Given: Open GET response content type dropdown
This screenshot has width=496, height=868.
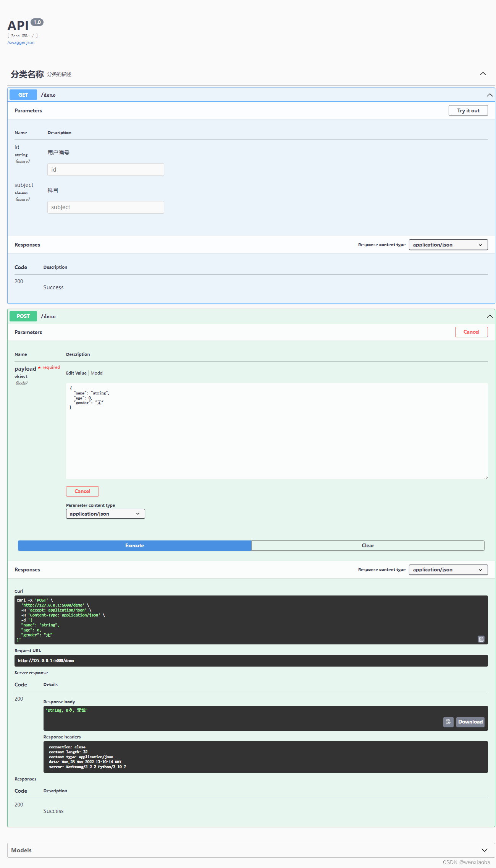Looking at the screenshot, I should [x=448, y=245].
